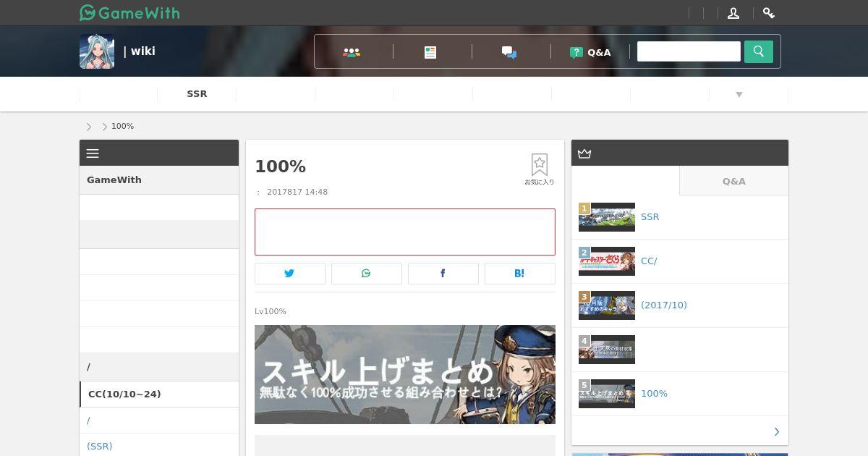Click rank 1 ranking thumbnail image
This screenshot has width=868, height=456.
tap(607, 217)
